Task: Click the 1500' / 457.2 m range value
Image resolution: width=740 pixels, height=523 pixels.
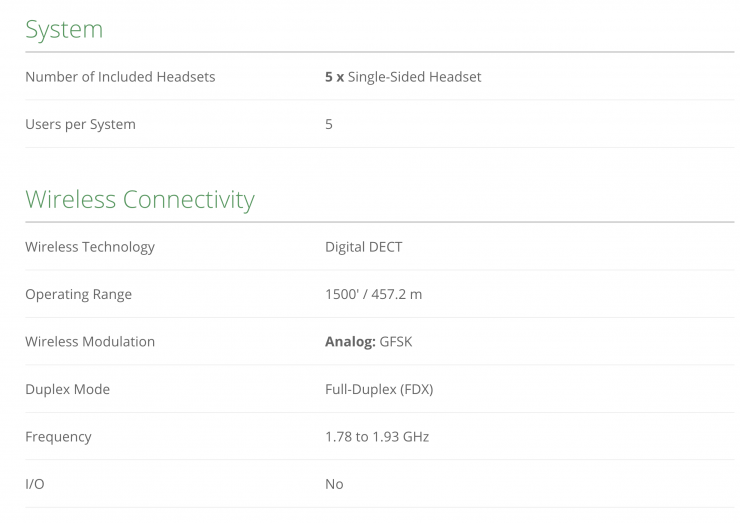Action: (x=373, y=295)
